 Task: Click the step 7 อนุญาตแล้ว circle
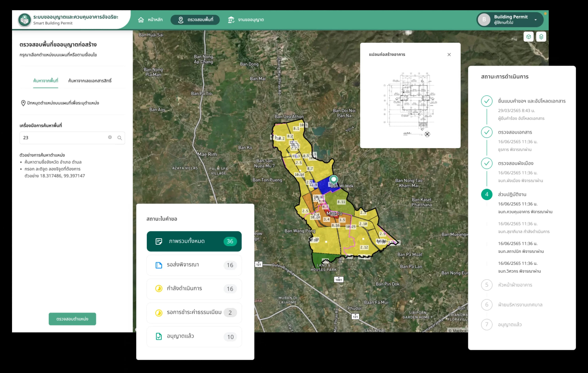point(487,324)
